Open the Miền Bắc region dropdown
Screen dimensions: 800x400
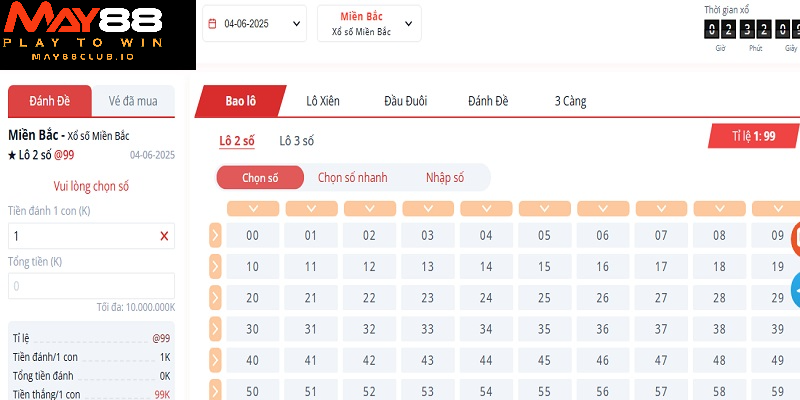coord(368,24)
